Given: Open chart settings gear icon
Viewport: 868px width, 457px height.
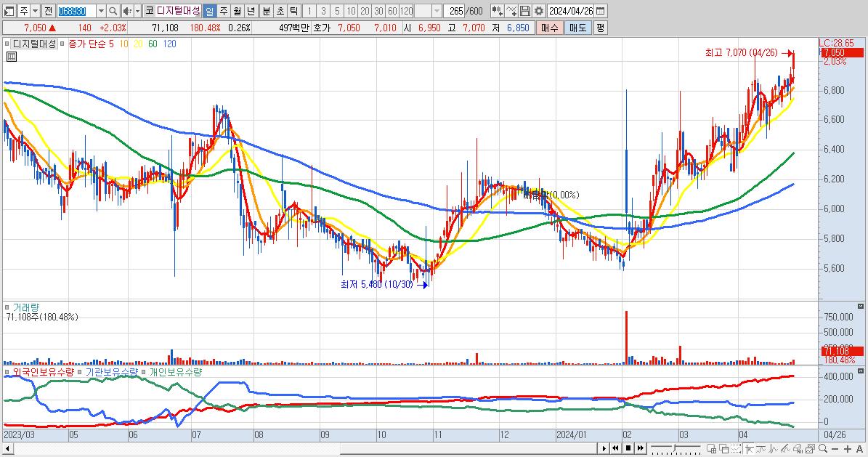Looking at the screenshot, I should tap(539, 11).
